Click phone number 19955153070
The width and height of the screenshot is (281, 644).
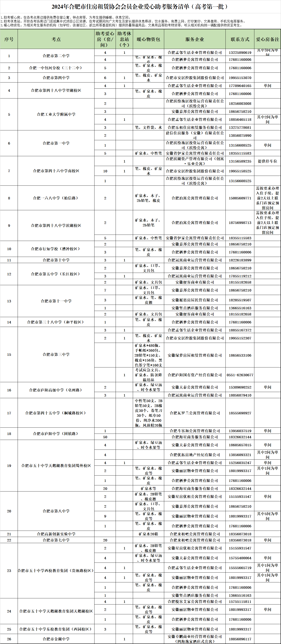[240, 78]
